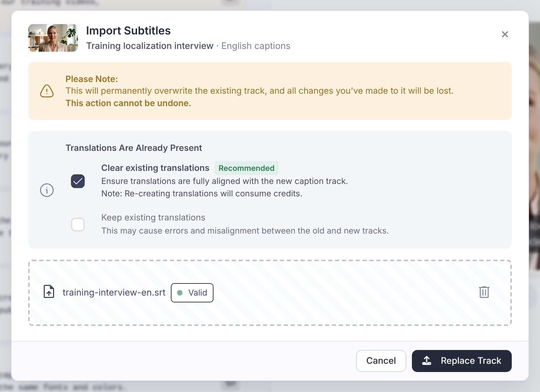540x392 pixels.
Task: Click the misalignment warning description
Action: click(x=245, y=230)
